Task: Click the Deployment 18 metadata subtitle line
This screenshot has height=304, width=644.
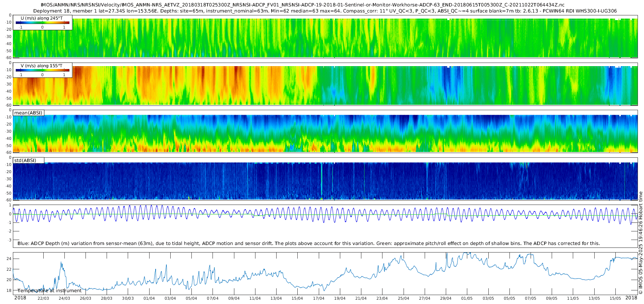Action: point(325,11)
